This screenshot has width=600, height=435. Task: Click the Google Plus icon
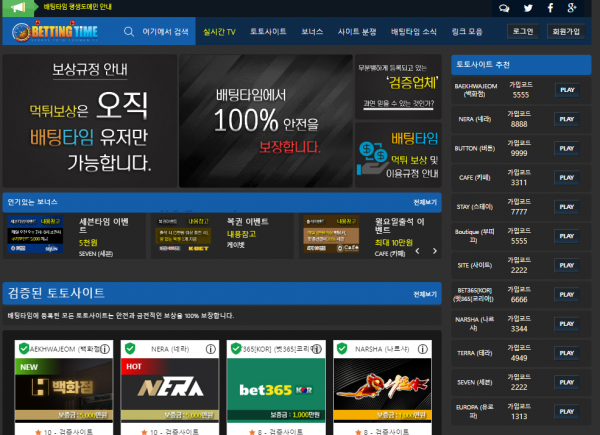click(571, 7)
